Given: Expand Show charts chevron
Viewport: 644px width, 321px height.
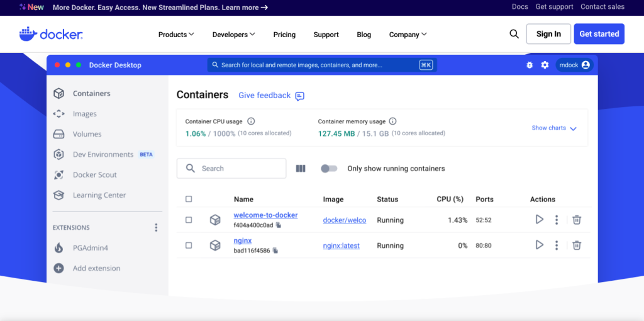Looking at the screenshot, I should [574, 128].
